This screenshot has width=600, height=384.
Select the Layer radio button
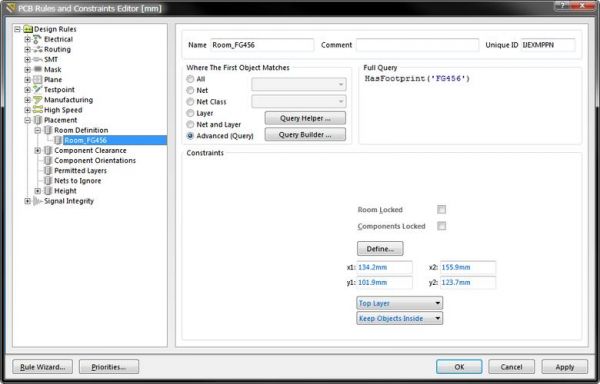click(190, 113)
